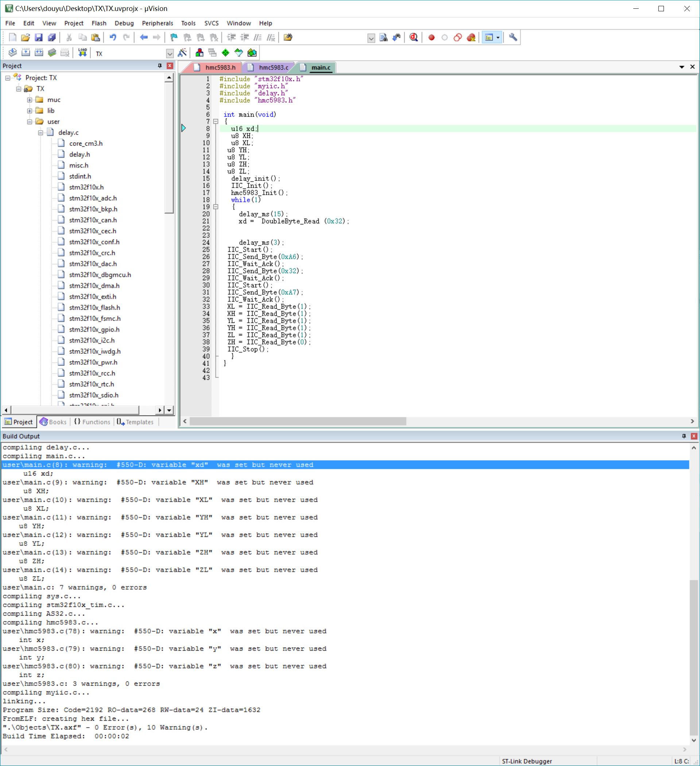The image size is (700, 766).
Task: Open Options for Target magic wand
Action: 182,53
